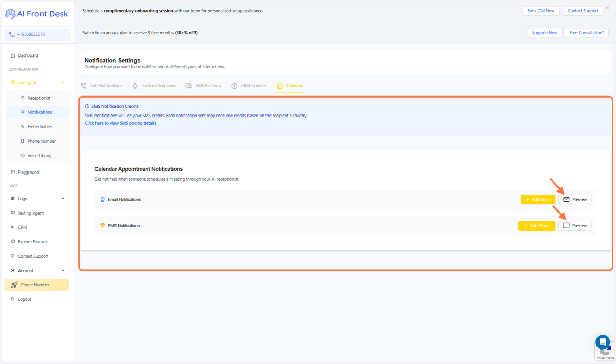The width and height of the screenshot is (616, 364).
Task: Click the Calendar tab icon
Action: click(280, 86)
